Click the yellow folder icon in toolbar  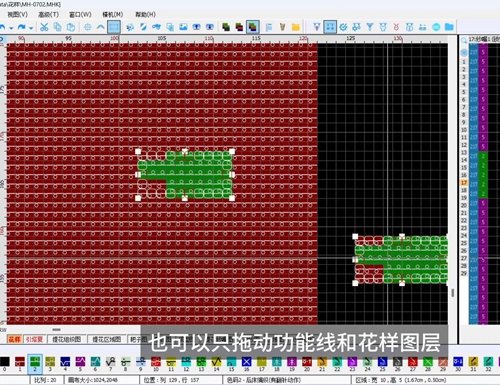(x=296, y=27)
